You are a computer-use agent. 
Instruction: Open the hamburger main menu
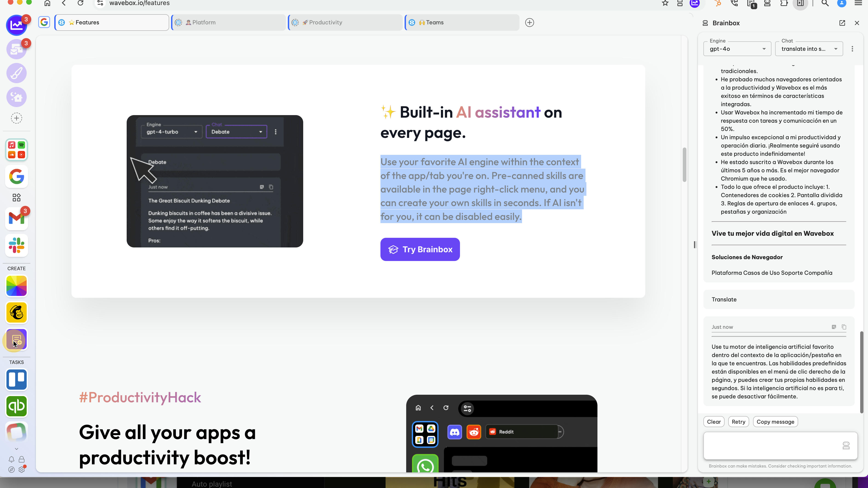click(x=858, y=3)
